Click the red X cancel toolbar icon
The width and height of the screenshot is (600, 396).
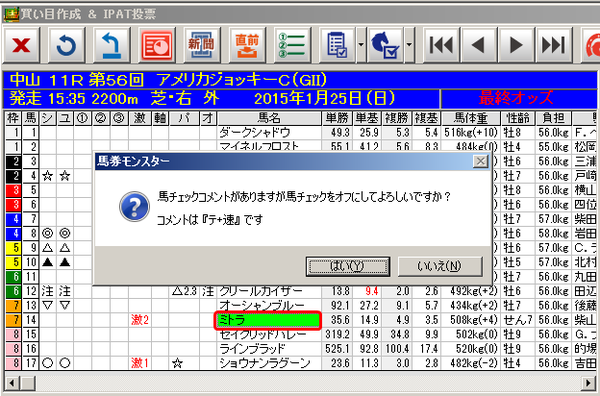(x=21, y=45)
